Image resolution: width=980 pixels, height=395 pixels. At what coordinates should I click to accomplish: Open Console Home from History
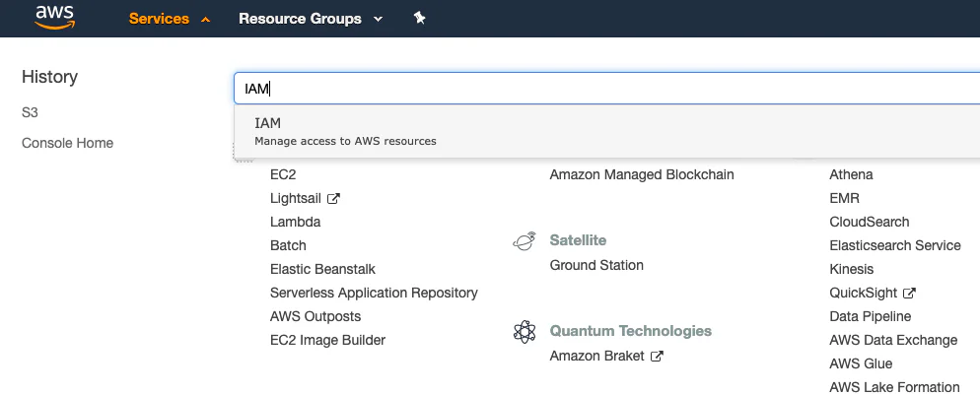coord(67,143)
